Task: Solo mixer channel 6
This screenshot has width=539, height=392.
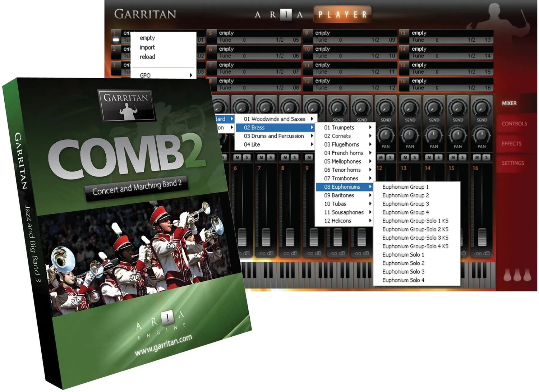Action: click(247, 157)
